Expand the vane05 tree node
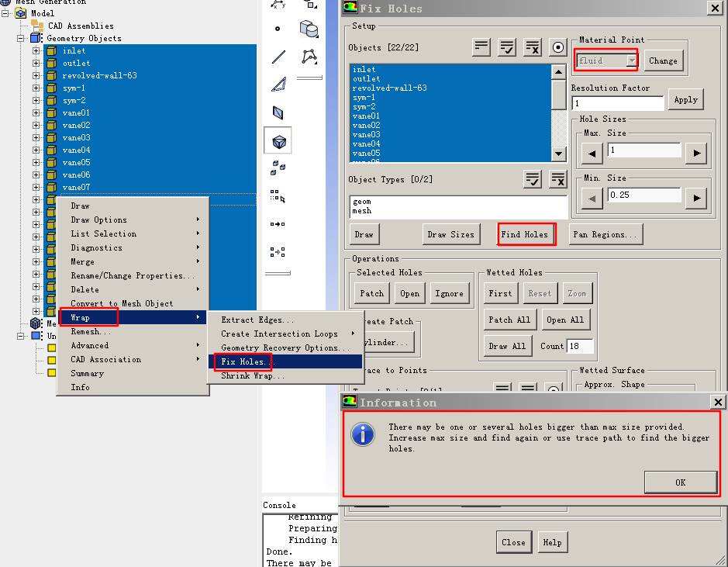The height and width of the screenshot is (567, 728). [36, 163]
